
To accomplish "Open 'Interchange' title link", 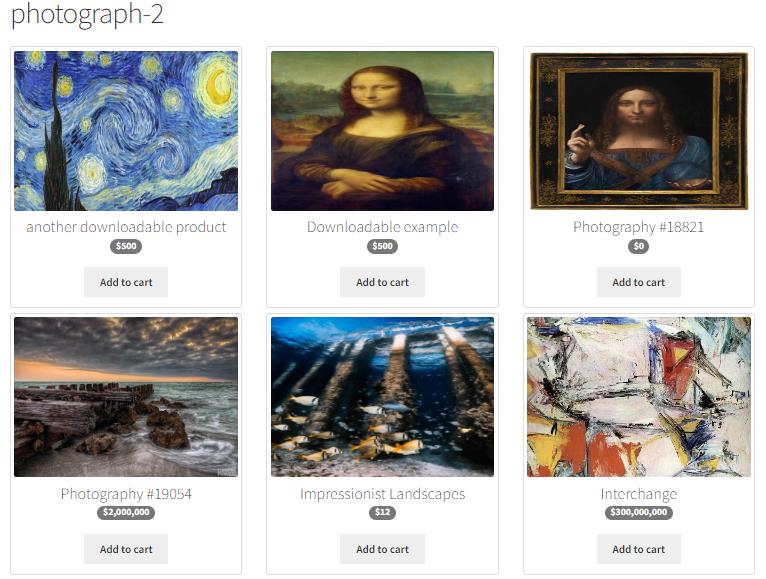I will click(x=638, y=493).
